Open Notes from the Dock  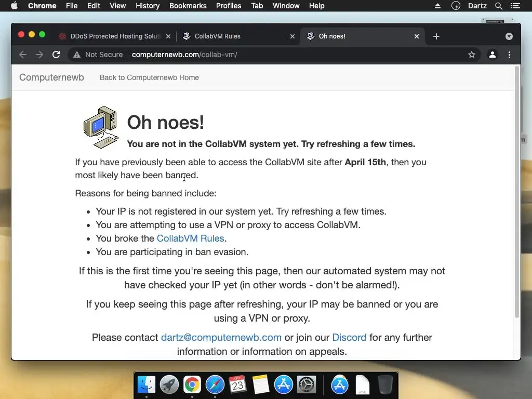pos(261,384)
